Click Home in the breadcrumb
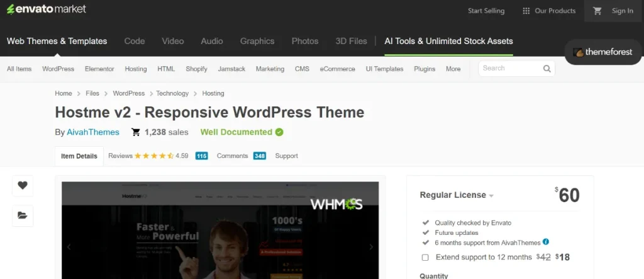This screenshot has height=279, width=644. (x=64, y=93)
